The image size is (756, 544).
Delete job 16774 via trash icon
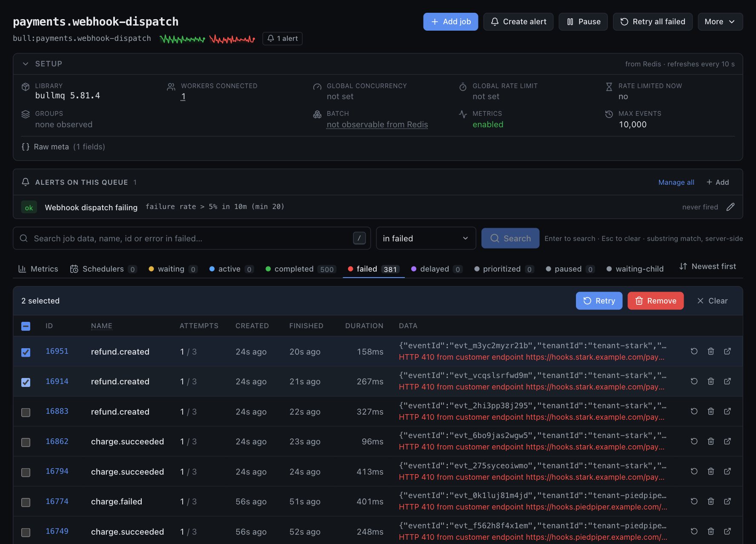pyautogui.click(x=710, y=501)
